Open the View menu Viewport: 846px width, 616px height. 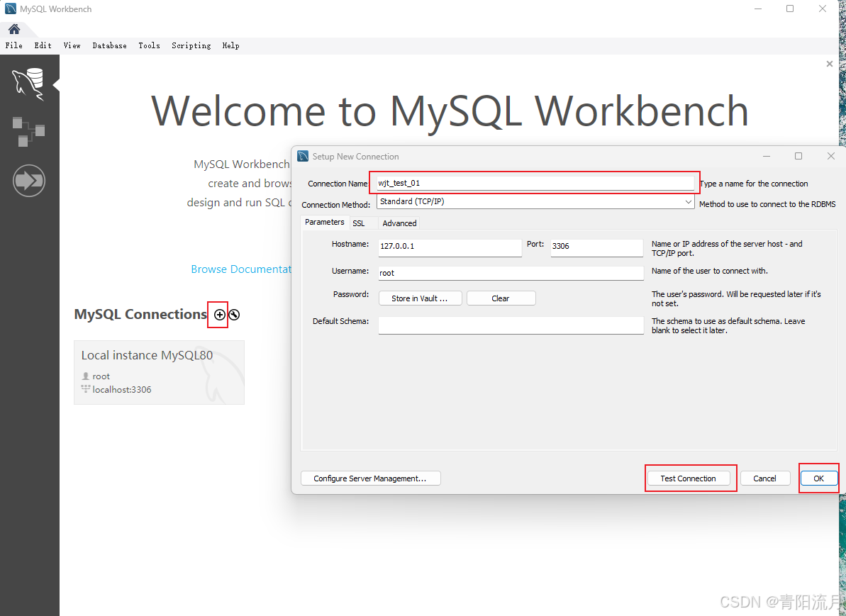(72, 45)
